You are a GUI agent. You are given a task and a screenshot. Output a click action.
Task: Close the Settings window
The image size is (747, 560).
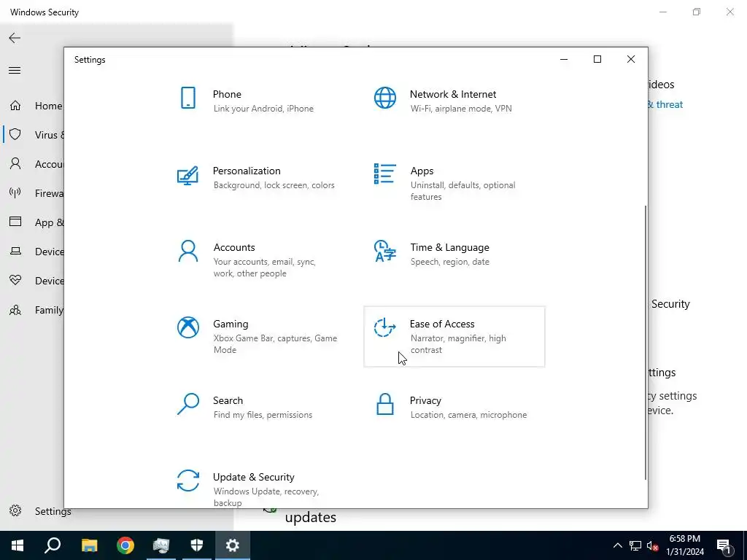(631, 59)
